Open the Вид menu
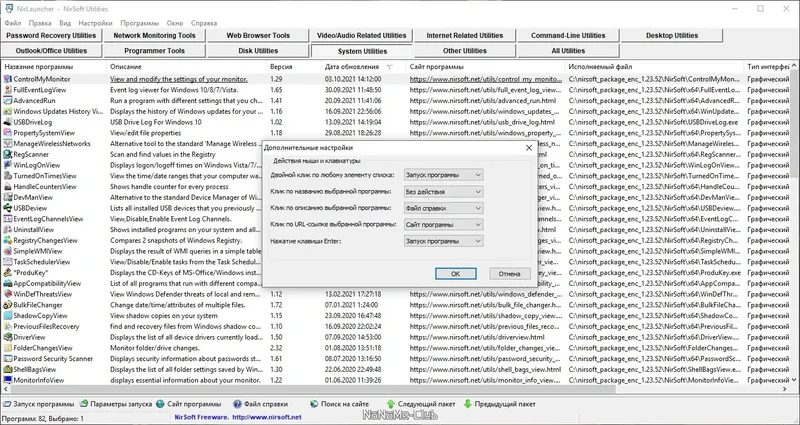800x425 pixels. [x=65, y=23]
